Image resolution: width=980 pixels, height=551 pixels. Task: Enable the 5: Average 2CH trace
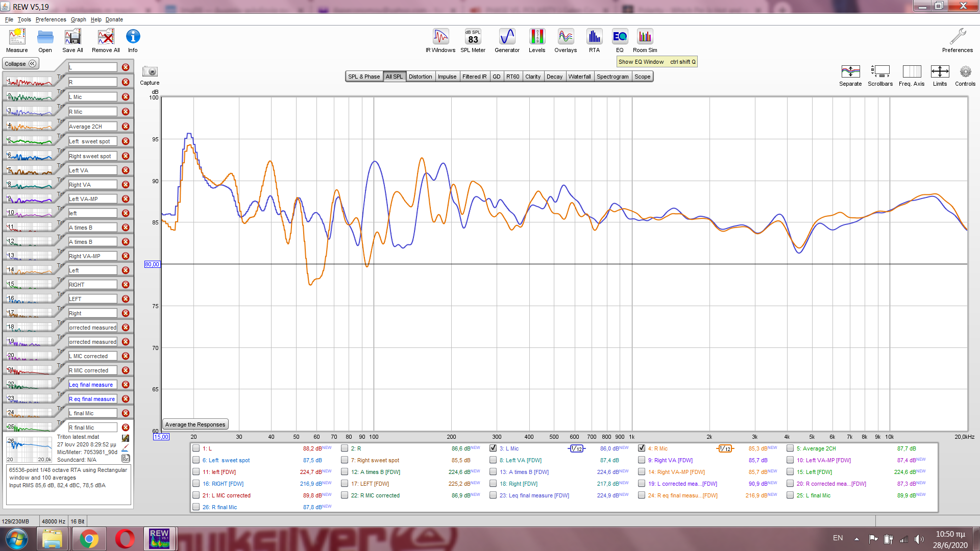[x=790, y=448]
